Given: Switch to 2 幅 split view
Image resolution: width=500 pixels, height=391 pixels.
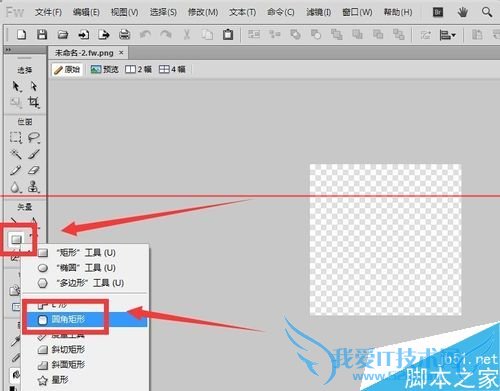Looking at the screenshot, I should pyautogui.click(x=138, y=69).
